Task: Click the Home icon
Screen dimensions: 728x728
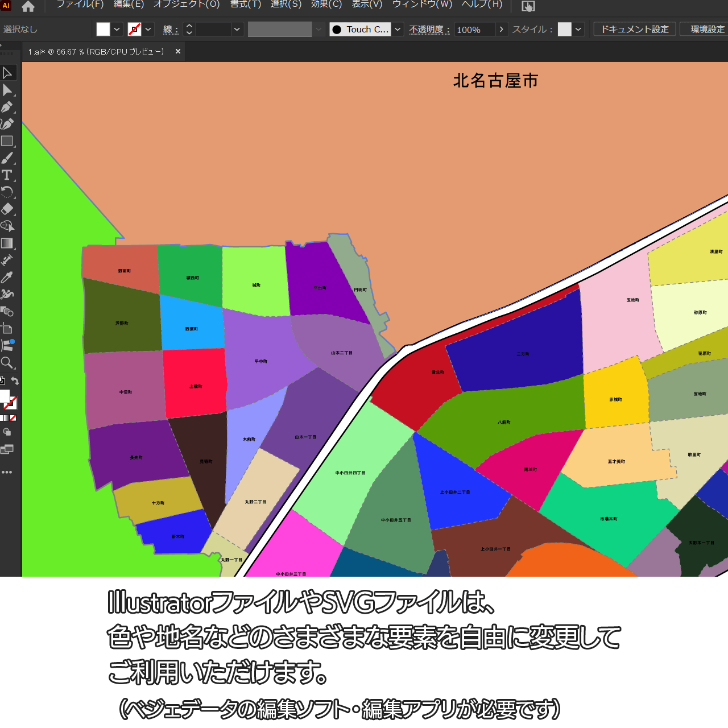Action: (x=28, y=7)
